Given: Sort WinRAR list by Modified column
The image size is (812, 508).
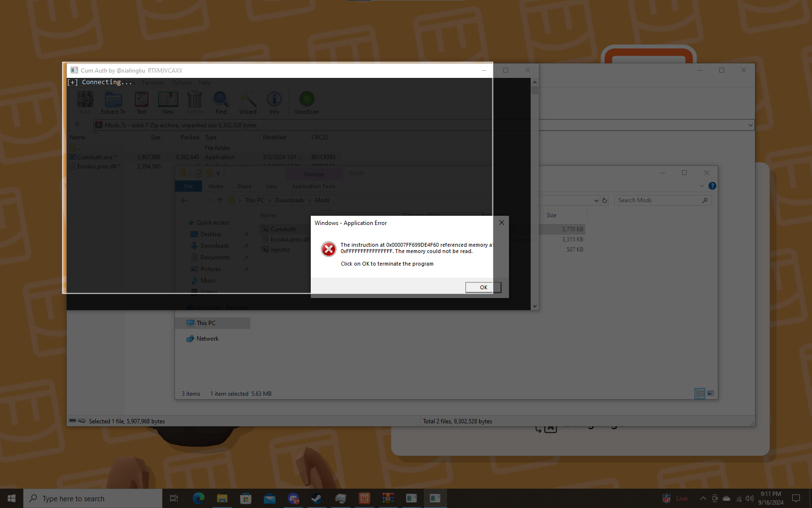Looking at the screenshot, I should click(x=275, y=137).
